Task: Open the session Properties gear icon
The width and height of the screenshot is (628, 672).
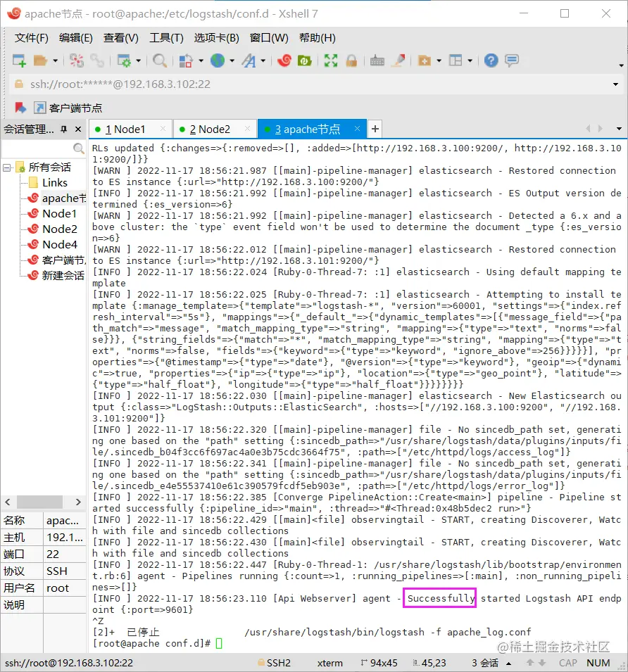Action: tap(124, 61)
